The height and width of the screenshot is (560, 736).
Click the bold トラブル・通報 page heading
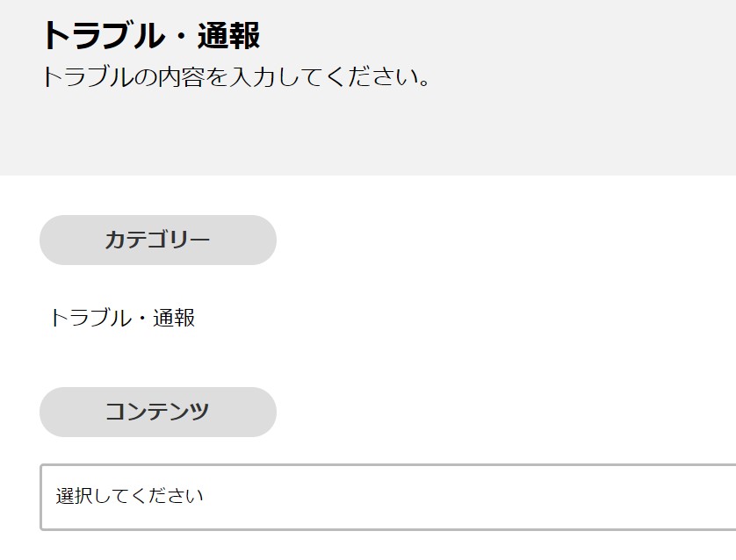(x=150, y=36)
